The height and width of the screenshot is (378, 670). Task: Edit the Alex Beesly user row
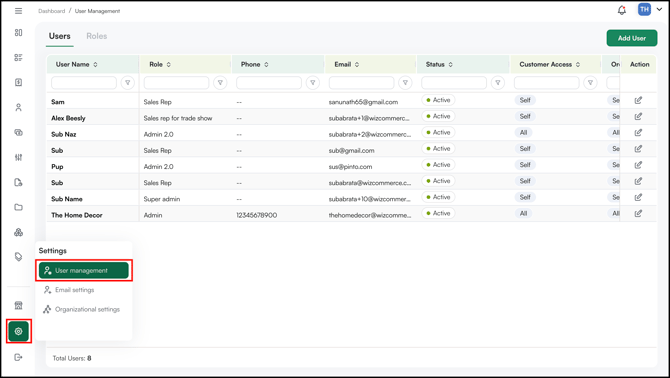point(638,116)
